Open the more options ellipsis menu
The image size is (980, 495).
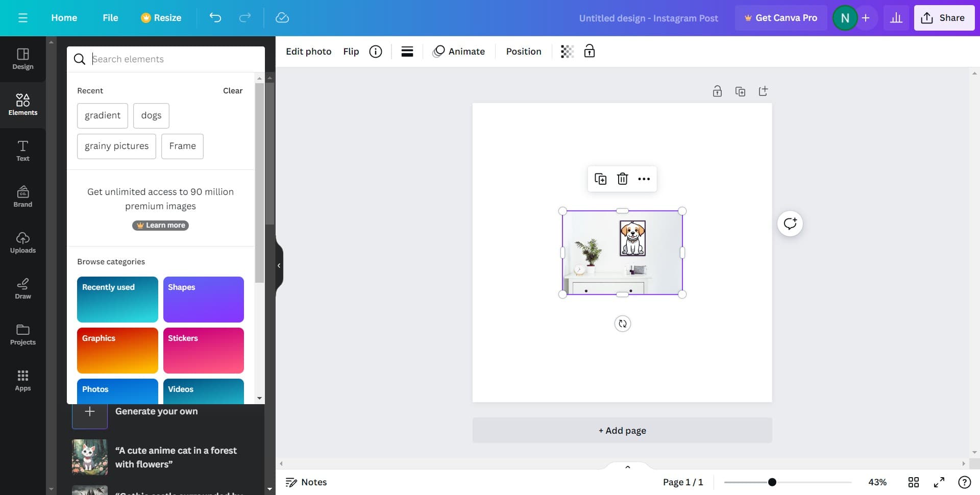click(x=644, y=179)
